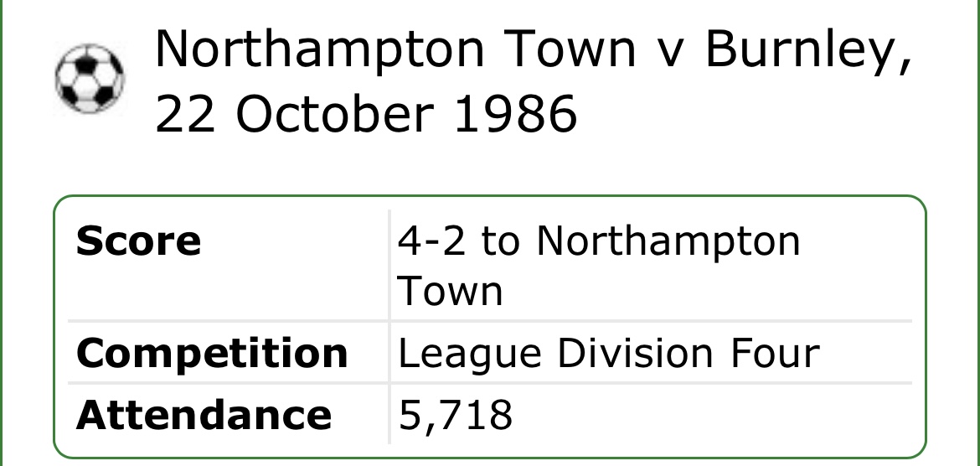The height and width of the screenshot is (466, 980).
Task: Click the year "1986" in the heading
Action: (x=515, y=115)
